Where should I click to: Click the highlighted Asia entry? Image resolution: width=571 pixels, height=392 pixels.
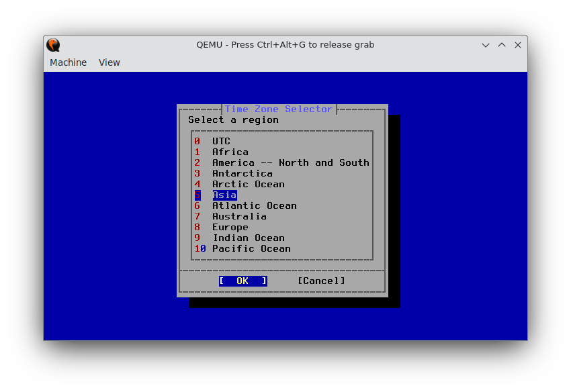224,195
